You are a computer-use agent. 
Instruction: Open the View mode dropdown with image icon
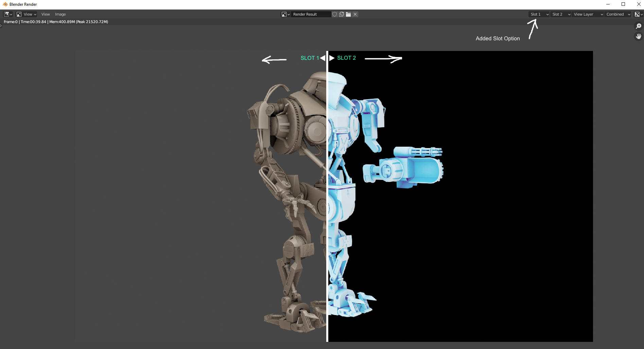27,14
